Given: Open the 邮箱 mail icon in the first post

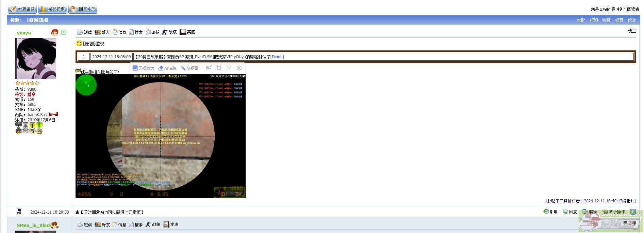Looking at the screenshot, I should click(153, 32).
